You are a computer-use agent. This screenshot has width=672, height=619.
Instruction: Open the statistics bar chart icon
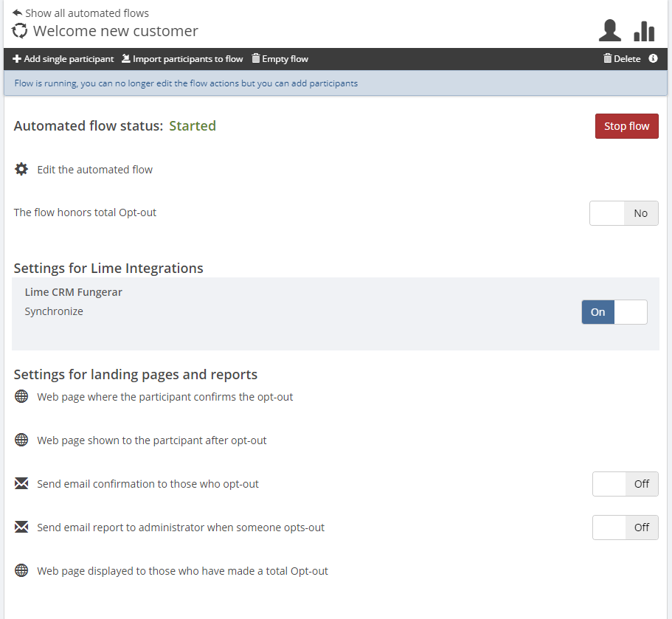pyautogui.click(x=644, y=30)
